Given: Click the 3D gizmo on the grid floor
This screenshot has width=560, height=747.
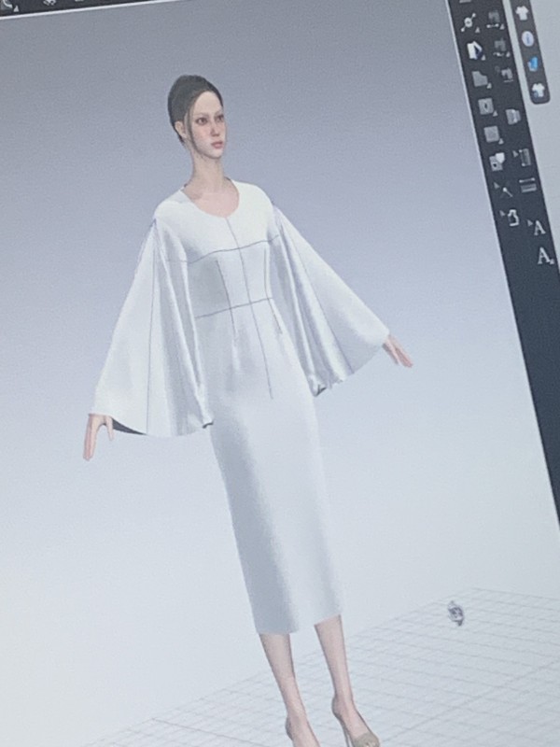Looking at the screenshot, I should pos(455,612).
